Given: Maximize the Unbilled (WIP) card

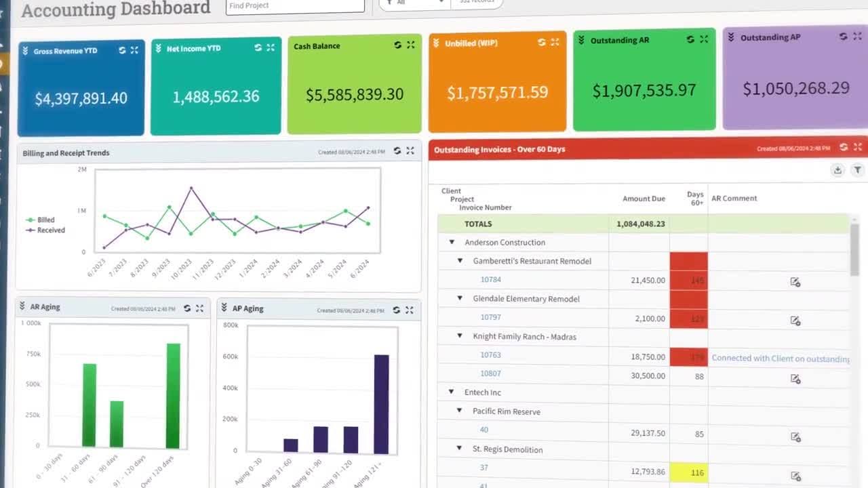Looking at the screenshot, I should [x=555, y=42].
